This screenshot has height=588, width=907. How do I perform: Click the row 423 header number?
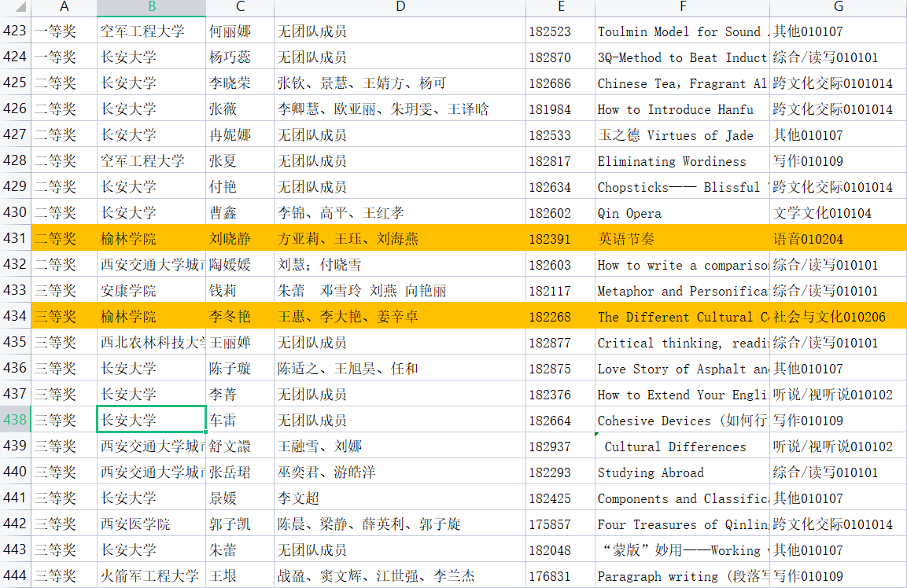point(15,31)
